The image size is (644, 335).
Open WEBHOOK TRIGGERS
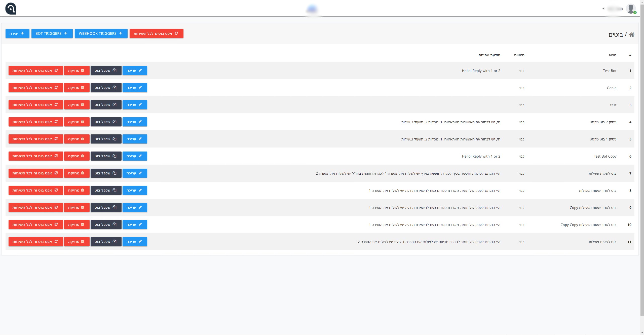click(x=101, y=33)
